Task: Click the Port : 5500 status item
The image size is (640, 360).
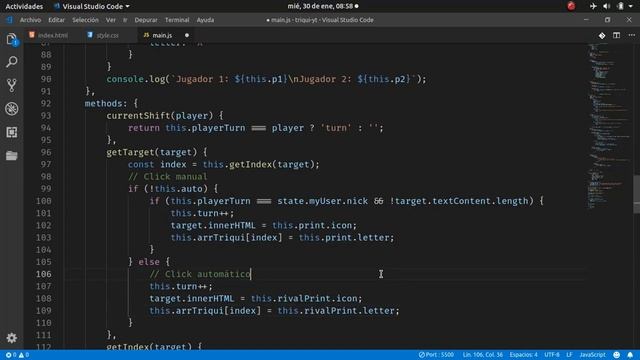Action: [436, 355]
